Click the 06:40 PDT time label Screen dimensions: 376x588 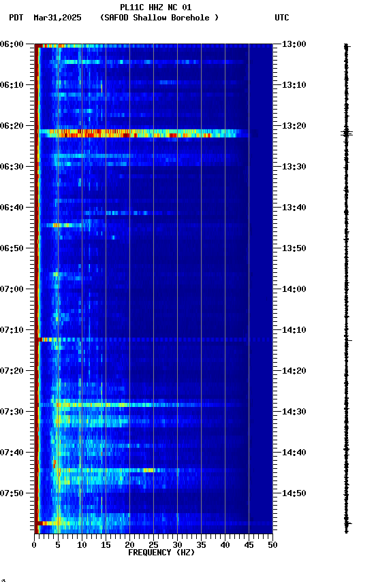pos(12,208)
